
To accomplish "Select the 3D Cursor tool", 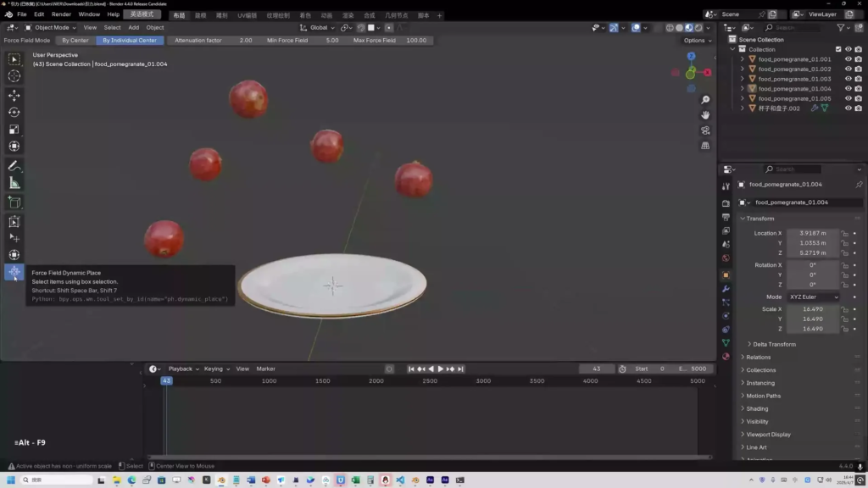I will click(x=14, y=76).
